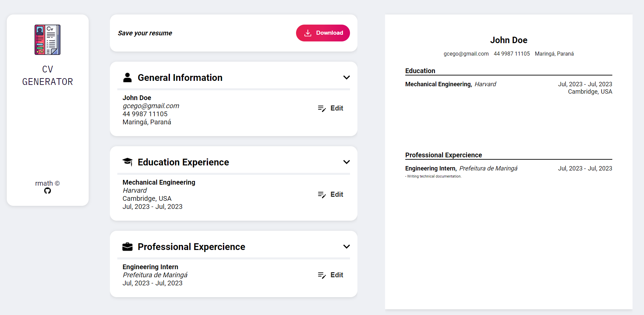
Task: Click the edit pencil icon for Engineering Intern
Action: (x=322, y=275)
